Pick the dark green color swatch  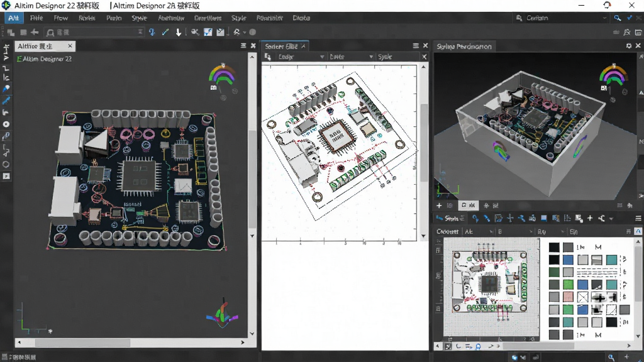point(554,271)
